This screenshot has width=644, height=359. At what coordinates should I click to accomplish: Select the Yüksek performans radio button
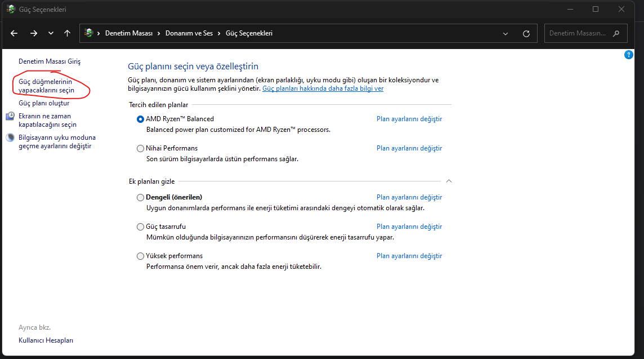coord(140,256)
